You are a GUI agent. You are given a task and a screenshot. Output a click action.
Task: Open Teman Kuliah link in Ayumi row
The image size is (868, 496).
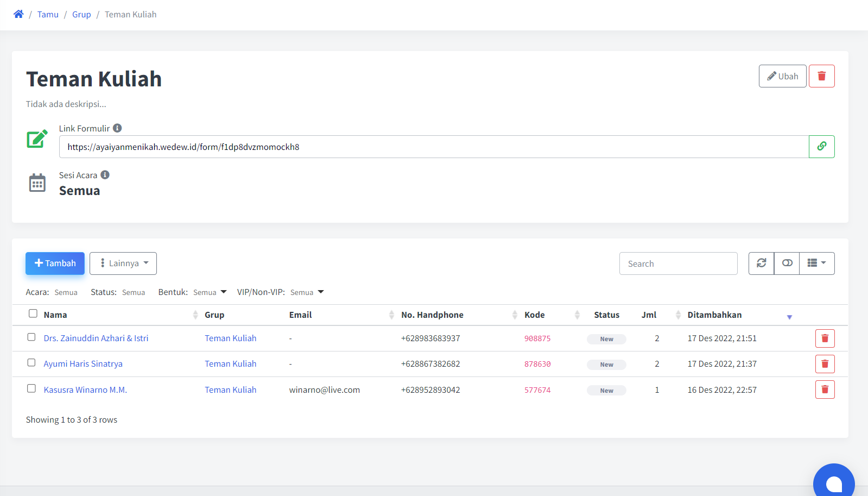pyautogui.click(x=230, y=364)
